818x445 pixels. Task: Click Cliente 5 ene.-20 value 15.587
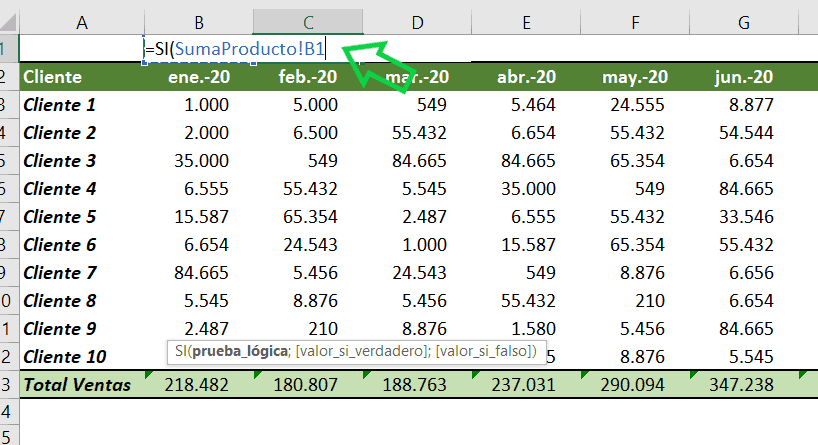pos(199,217)
